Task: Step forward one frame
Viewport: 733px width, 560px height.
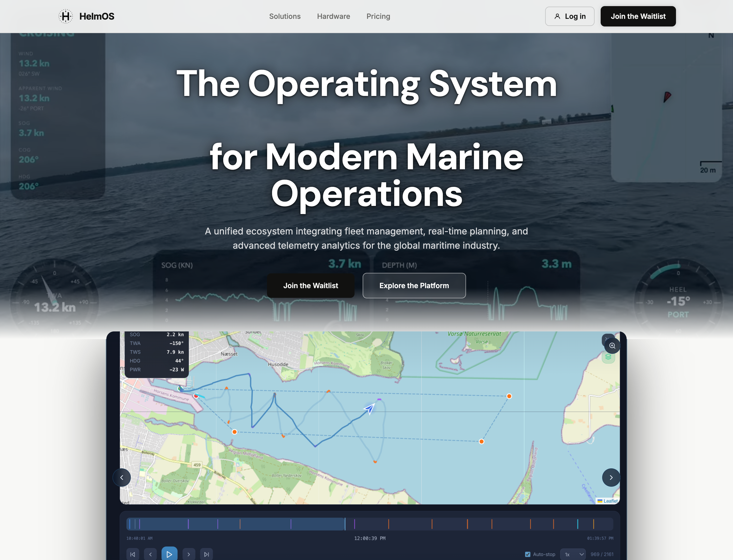Action: [189, 554]
